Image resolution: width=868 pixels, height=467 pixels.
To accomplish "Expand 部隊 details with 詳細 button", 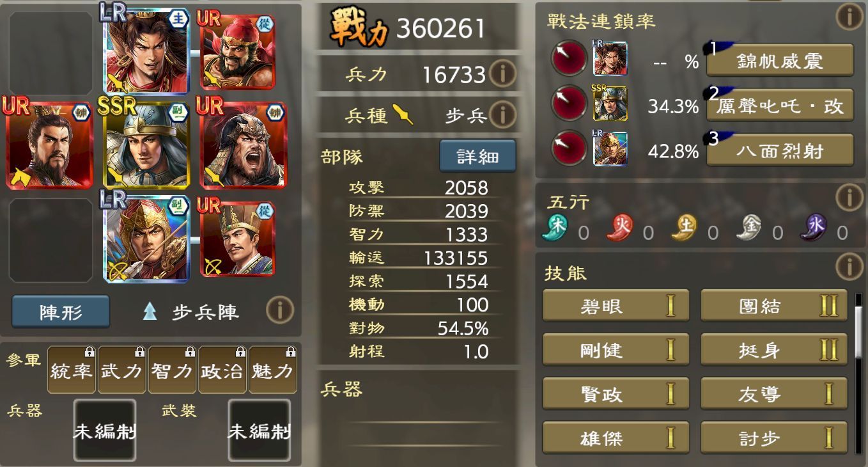I will [477, 156].
